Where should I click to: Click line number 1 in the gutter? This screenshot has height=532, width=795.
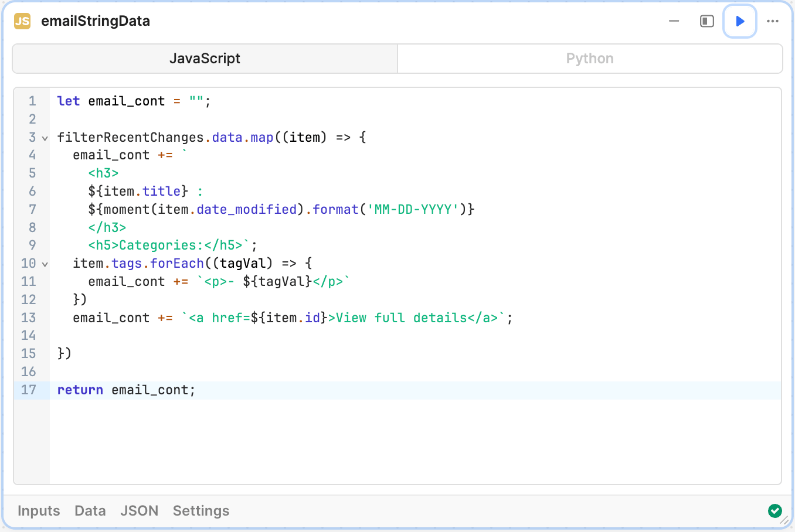click(x=32, y=101)
